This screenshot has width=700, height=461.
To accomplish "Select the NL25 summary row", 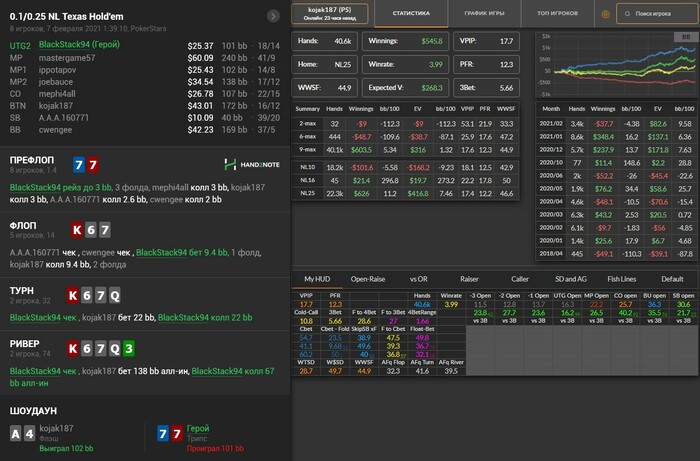I will click(405, 194).
